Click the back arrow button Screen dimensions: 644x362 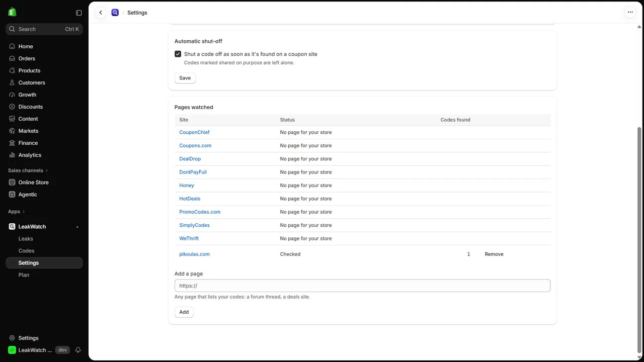coord(101,13)
